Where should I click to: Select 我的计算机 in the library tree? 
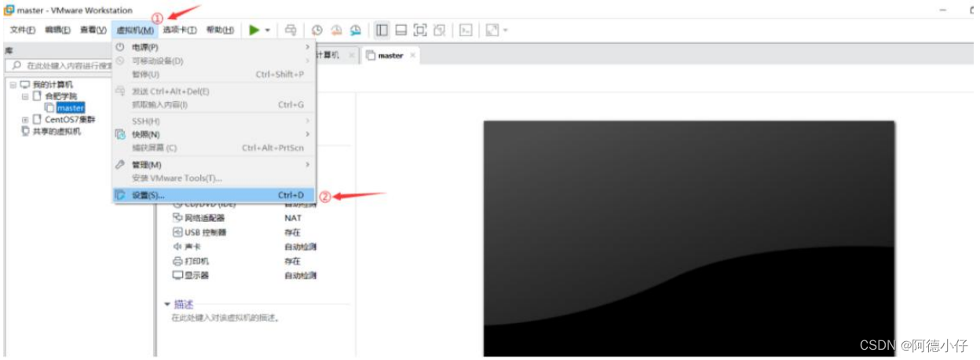pyautogui.click(x=53, y=84)
